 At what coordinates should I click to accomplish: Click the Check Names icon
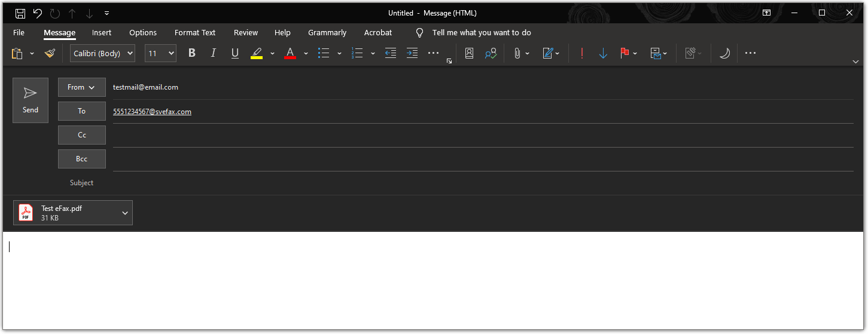[x=491, y=53]
